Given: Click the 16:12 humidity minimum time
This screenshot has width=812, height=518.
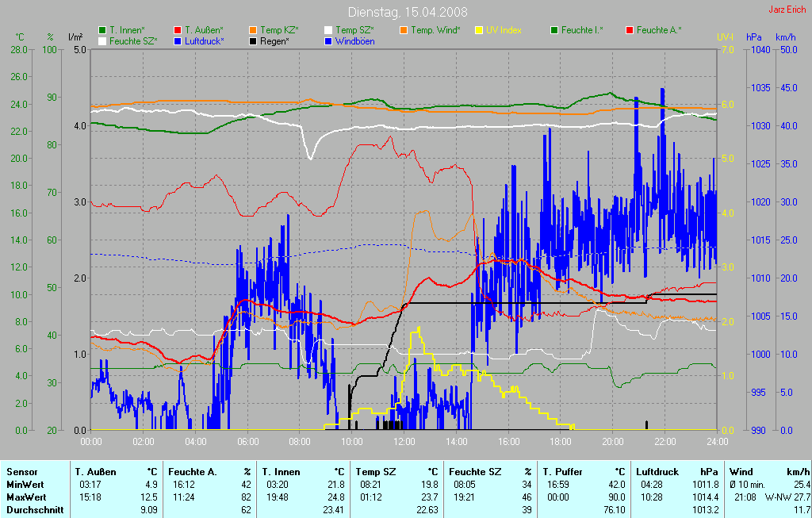Looking at the screenshot, I should coord(186,485).
